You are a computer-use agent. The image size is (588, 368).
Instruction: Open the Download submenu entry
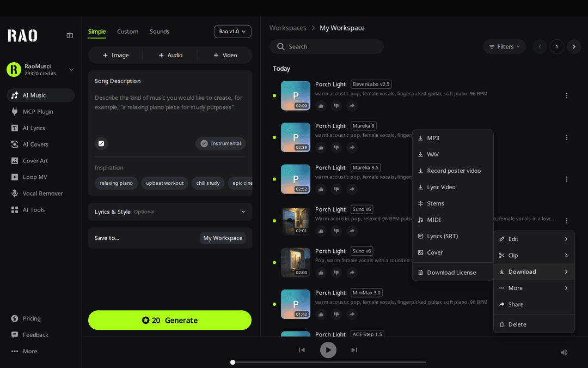coord(534,272)
